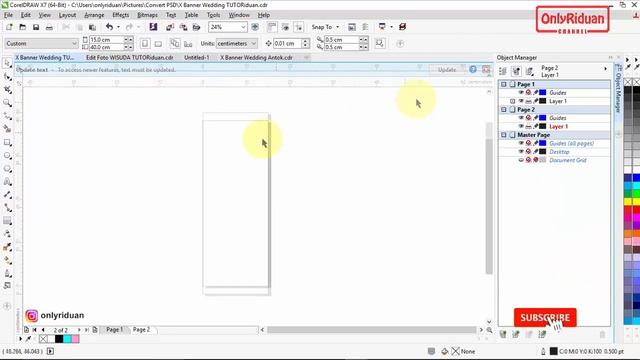Open the Object Manager flyout arrow

pyautogui.click(x=605, y=69)
